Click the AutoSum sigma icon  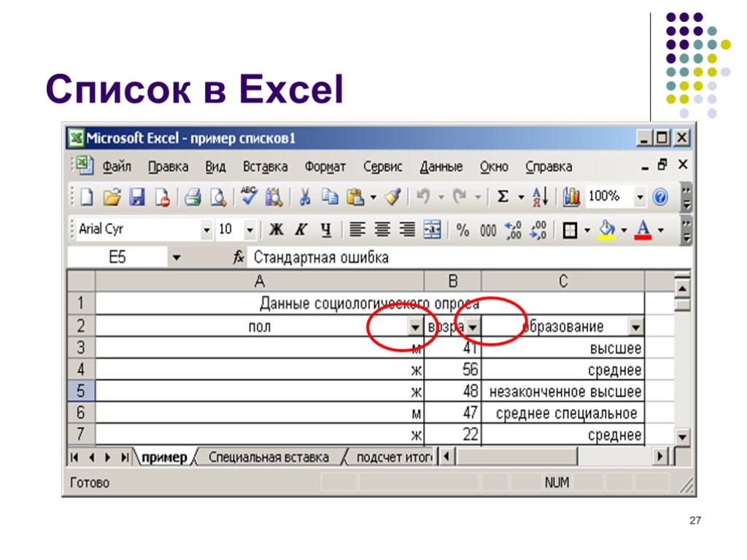coord(503,196)
